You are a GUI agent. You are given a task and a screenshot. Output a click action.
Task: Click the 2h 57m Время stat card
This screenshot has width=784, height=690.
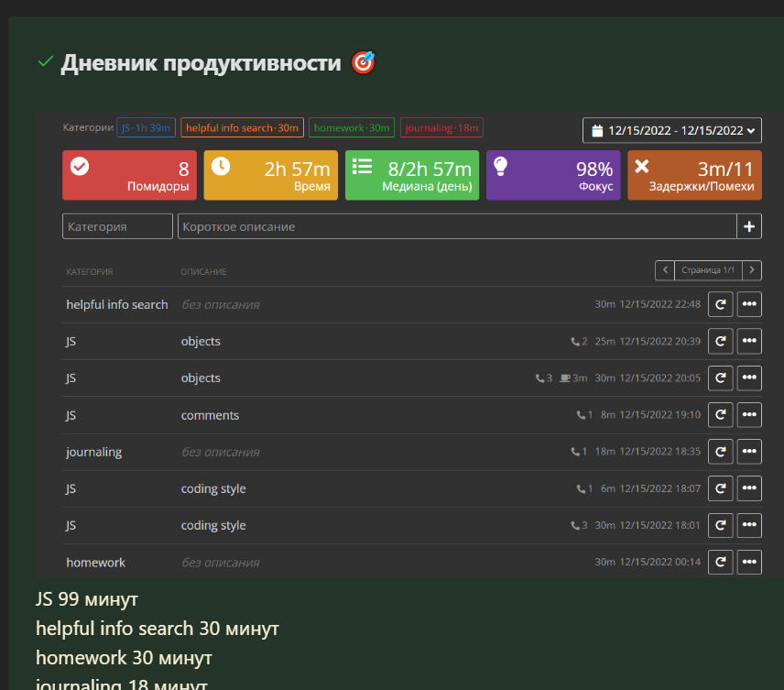pos(270,175)
